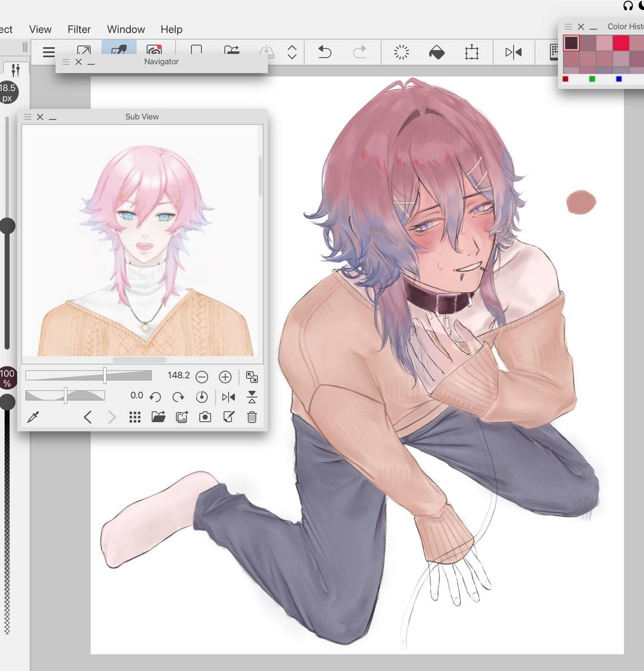Click the Sub View rotation slider
The height and width of the screenshot is (671, 644).
pos(65,395)
